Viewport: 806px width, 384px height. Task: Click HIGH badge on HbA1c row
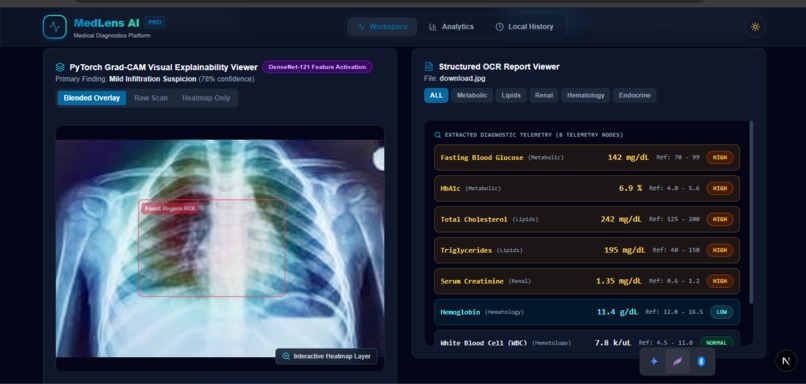[720, 189]
